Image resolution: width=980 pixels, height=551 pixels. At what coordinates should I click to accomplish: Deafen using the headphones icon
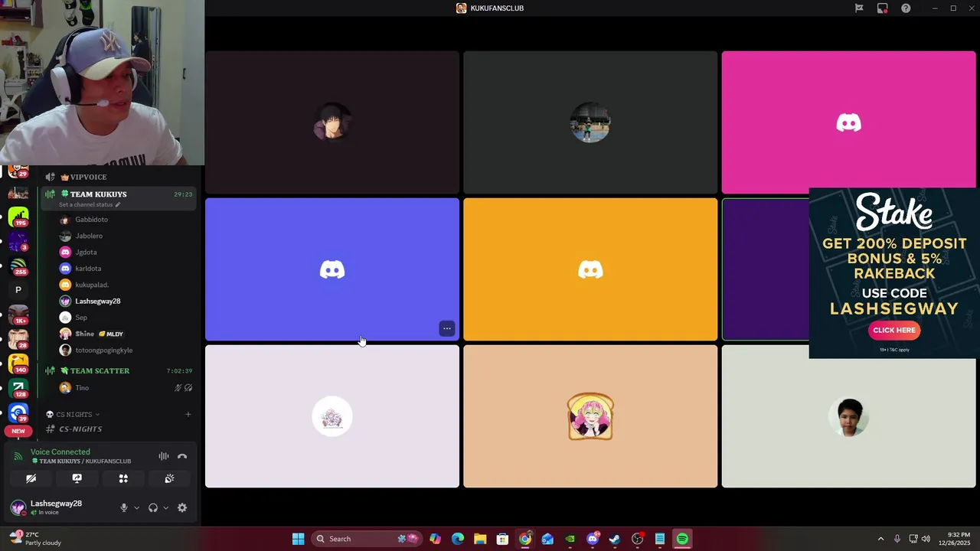pos(153,507)
